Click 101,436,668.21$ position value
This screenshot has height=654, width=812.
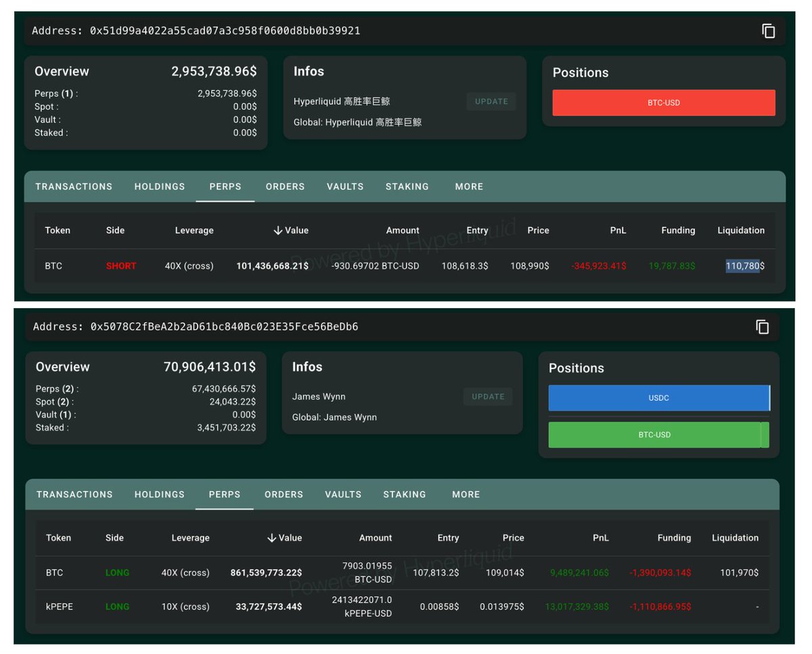click(x=272, y=266)
